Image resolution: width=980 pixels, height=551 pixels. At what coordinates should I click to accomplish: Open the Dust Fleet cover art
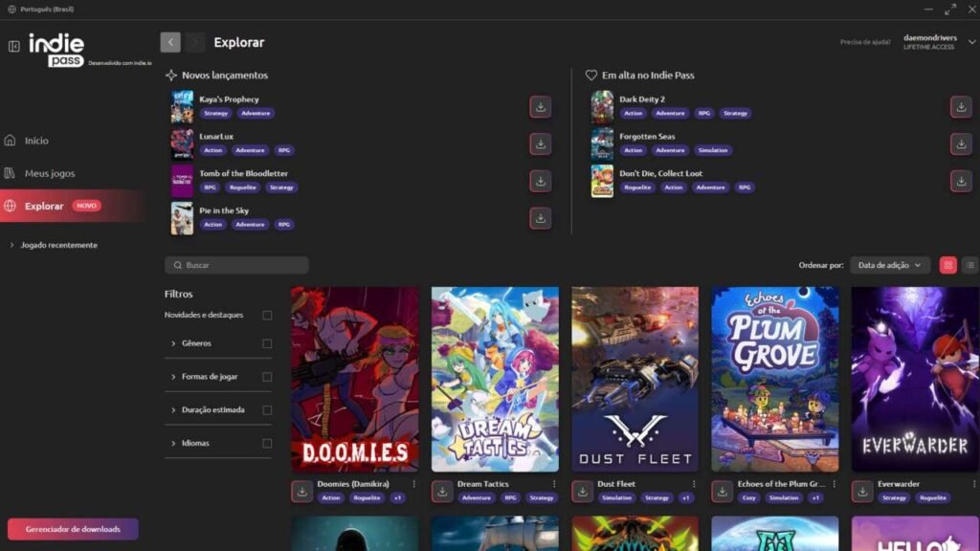click(635, 379)
